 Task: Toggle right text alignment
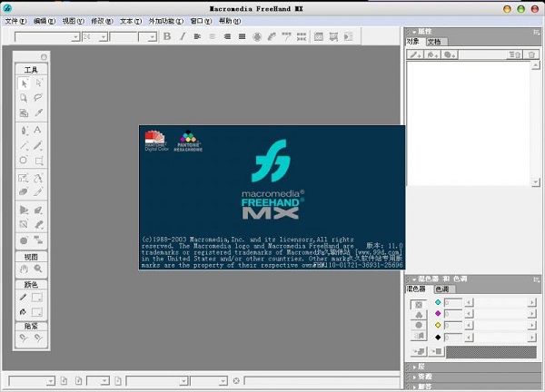(x=227, y=36)
